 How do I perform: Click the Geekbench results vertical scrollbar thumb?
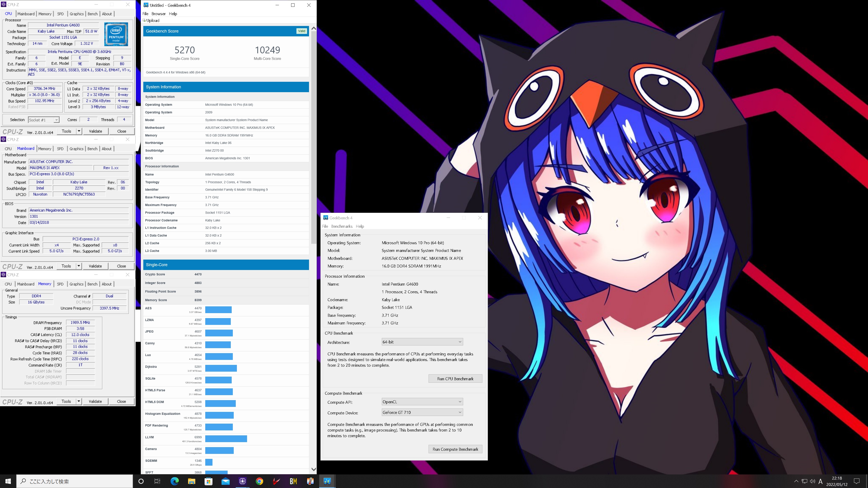313,138
